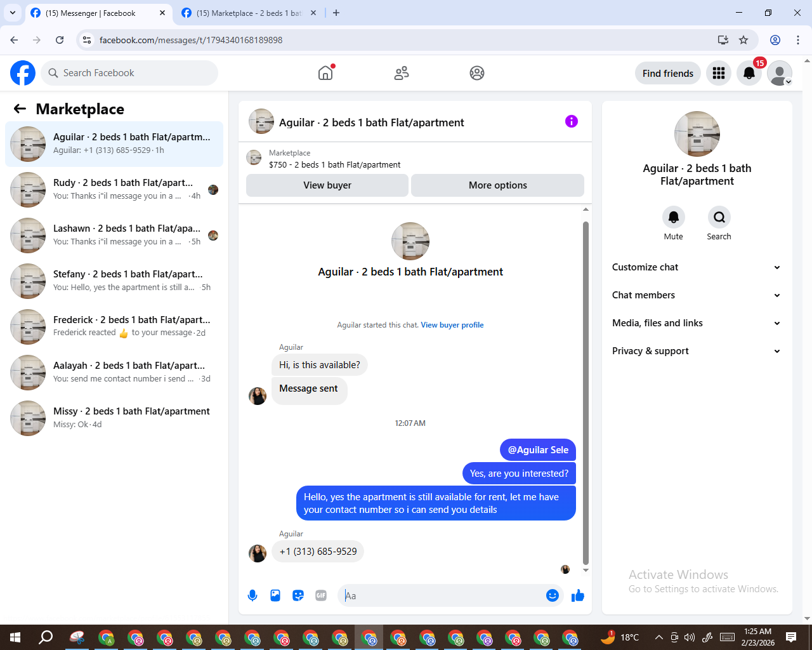Record a voice clip with microphone icon

pyautogui.click(x=252, y=595)
